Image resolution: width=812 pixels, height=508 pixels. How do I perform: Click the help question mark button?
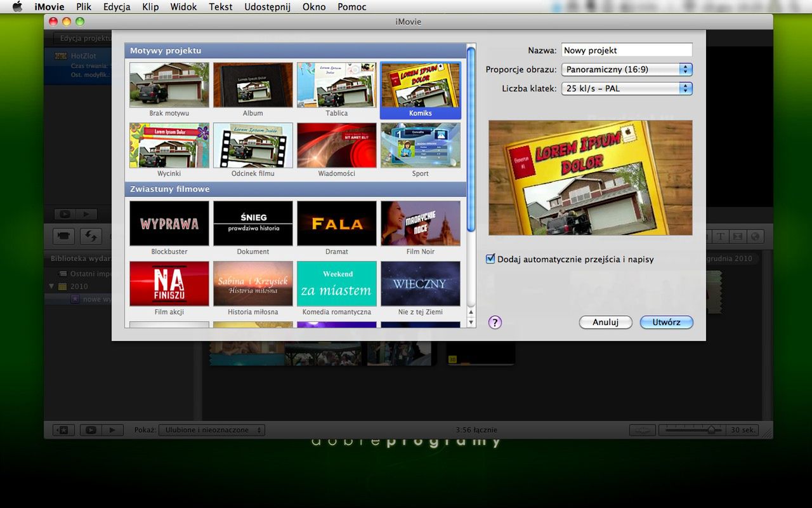495,322
